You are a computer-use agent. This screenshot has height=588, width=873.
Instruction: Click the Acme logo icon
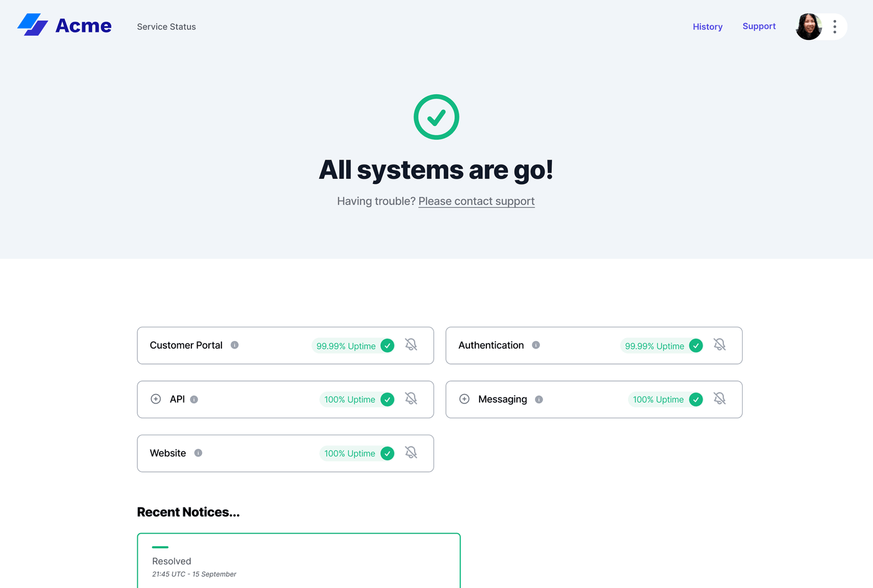click(32, 25)
